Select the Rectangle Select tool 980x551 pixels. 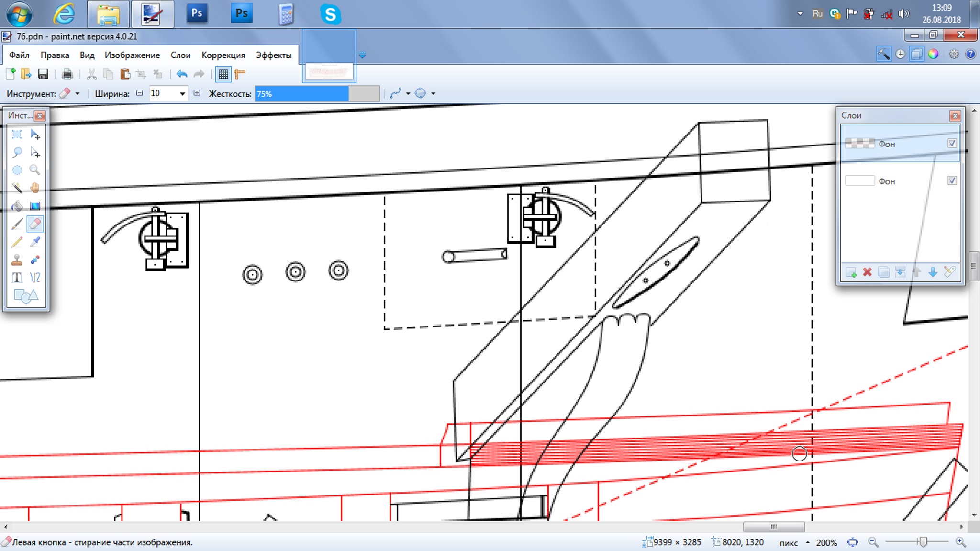click(17, 134)
